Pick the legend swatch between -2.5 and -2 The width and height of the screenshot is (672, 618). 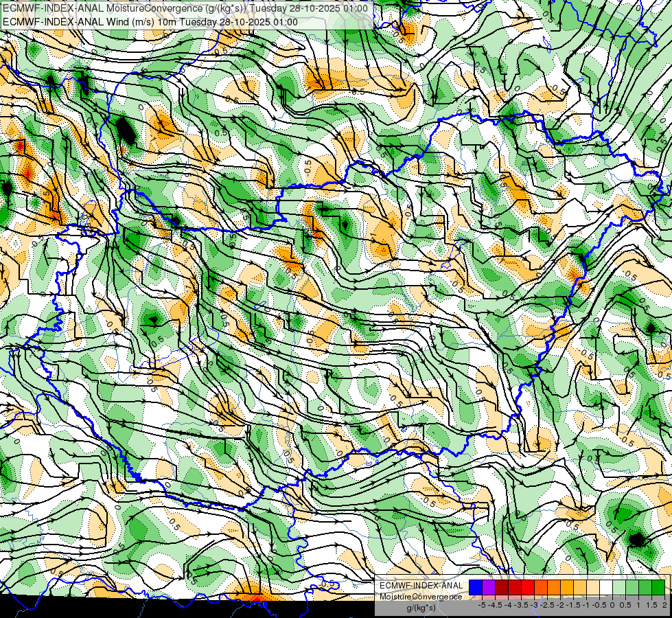pos(554,587)
